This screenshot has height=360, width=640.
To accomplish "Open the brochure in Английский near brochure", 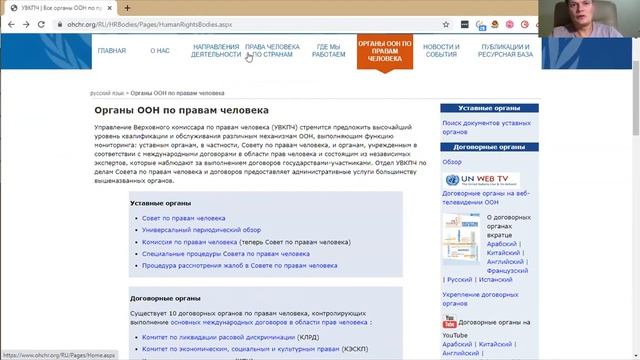I will (x=505, y=262).
